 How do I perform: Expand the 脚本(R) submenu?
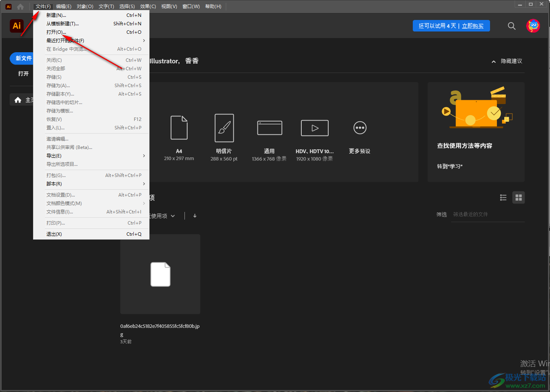[x=91, y=184]
